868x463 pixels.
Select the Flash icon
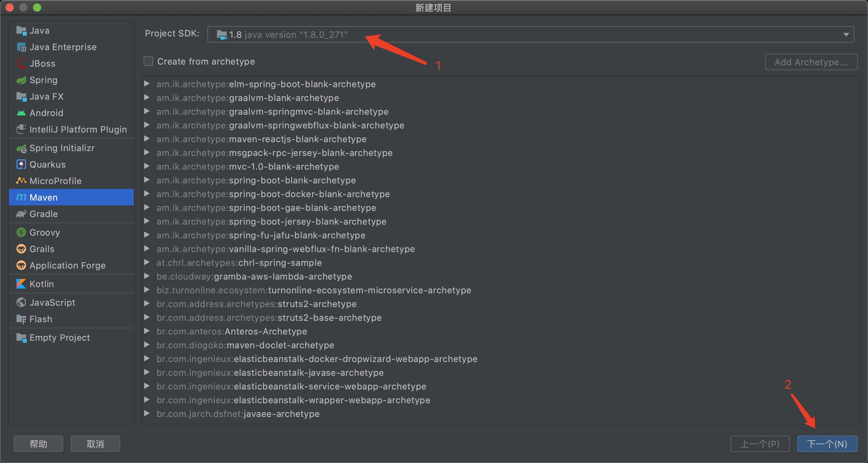[x=21, y=319]
